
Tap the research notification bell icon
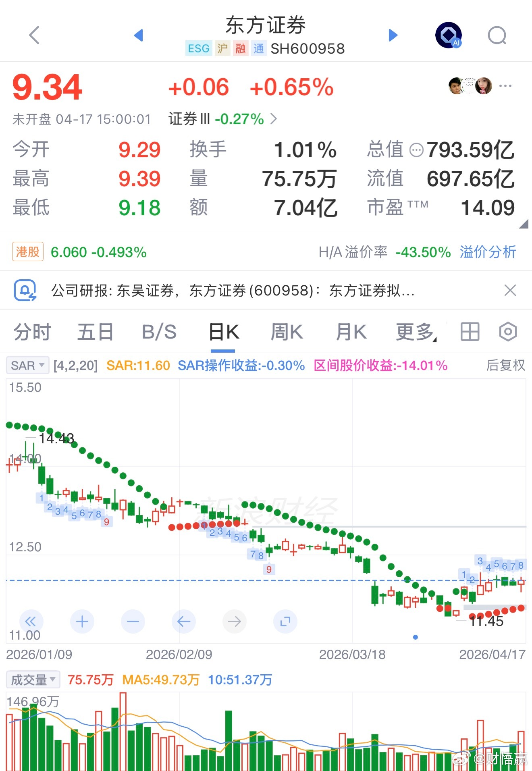(25, 290)
